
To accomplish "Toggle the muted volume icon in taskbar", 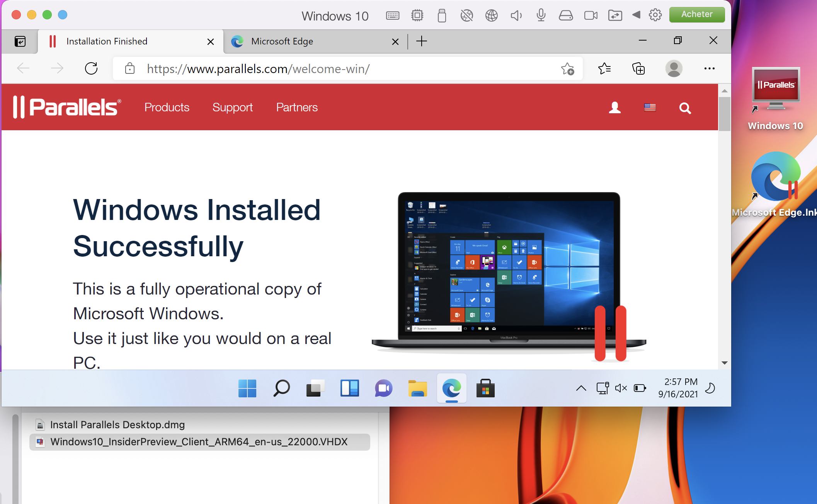I will [621, 388].
